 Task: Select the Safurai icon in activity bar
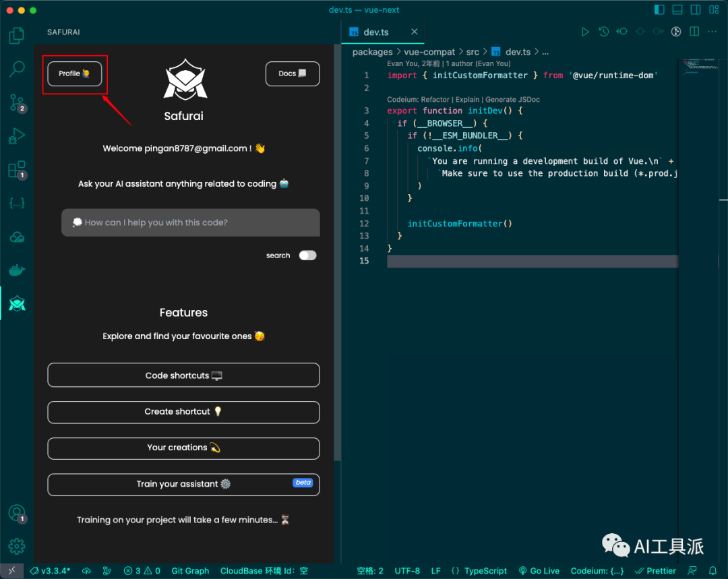click(17, 303)
